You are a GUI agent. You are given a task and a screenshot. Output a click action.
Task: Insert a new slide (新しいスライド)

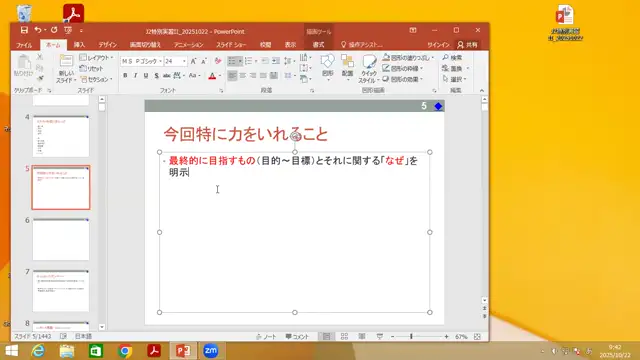point(66,69)
